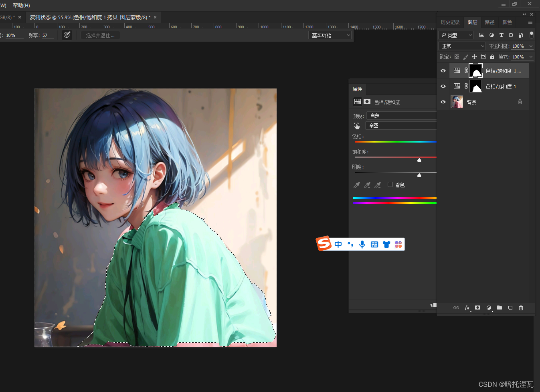Screen dimensions: 540x392
Task: Create new fill or adjustment layer icon
Action: (489, 308)
